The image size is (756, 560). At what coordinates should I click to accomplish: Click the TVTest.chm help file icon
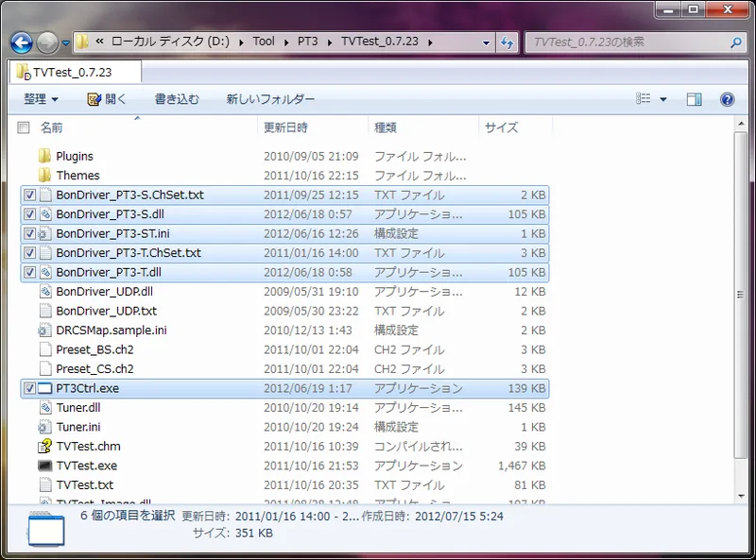coord(44,447)
